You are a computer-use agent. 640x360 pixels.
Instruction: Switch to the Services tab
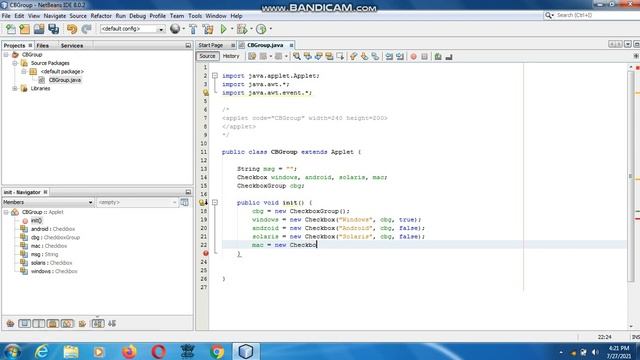72,45
